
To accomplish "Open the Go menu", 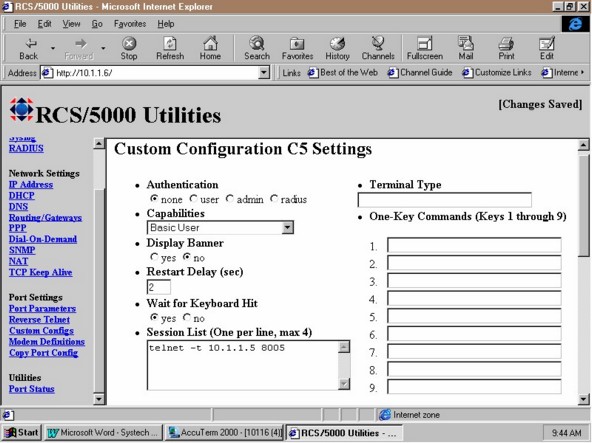I will pyautogui.click(x=97, y=24).
